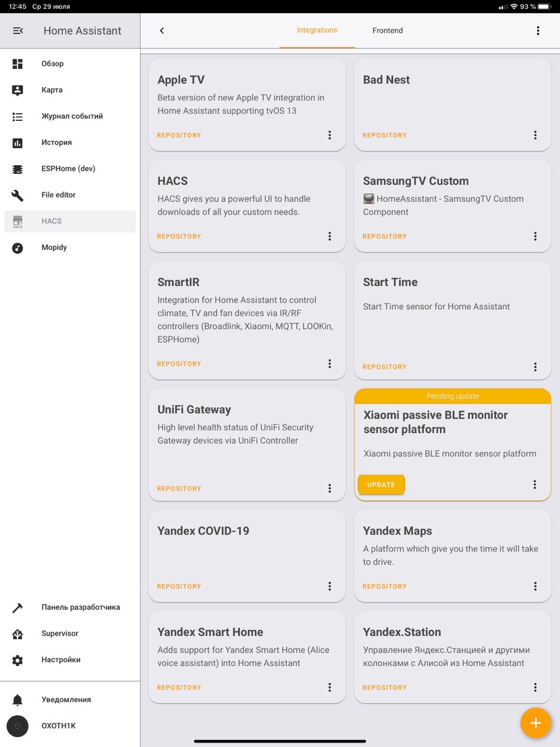Image resolution: width=560 pixels, height=747 pixels.
Task: Open UniFi Gateway card options menu
Action: [x=330, y=488]
